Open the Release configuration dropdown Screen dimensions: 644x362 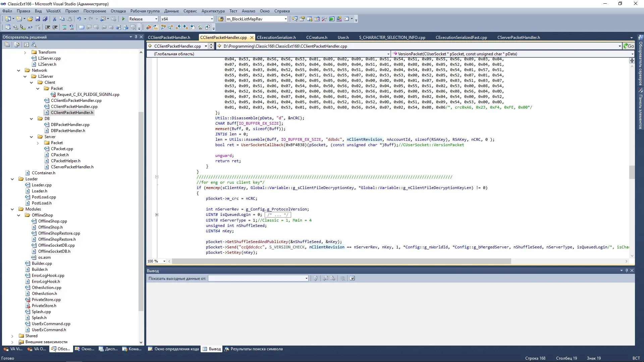pyautogui.click(x=143, y=19)
